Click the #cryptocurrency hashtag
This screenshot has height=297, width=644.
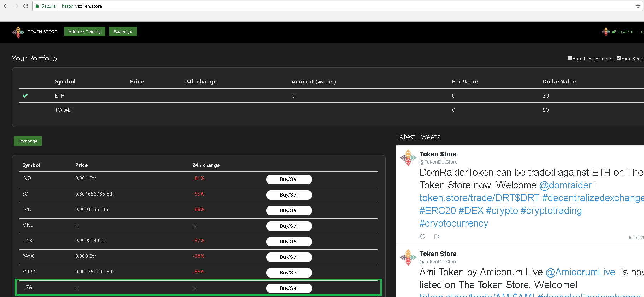coord(454,223)
